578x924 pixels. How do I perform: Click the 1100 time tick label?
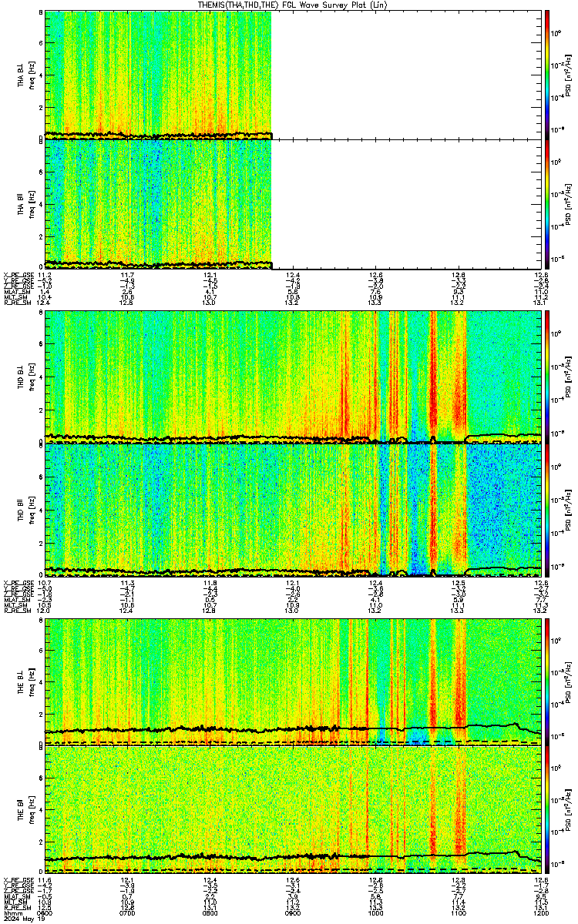tap(459, 912)
